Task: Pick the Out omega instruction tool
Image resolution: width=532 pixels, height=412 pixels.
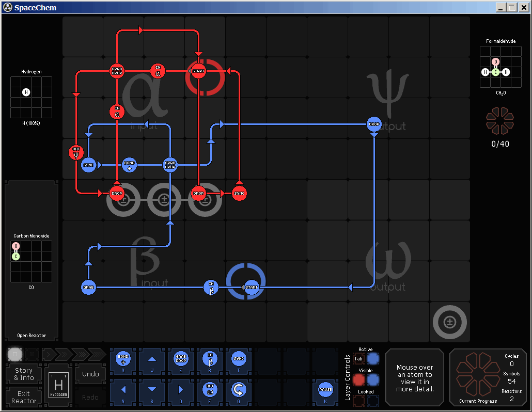Action: 210,389
